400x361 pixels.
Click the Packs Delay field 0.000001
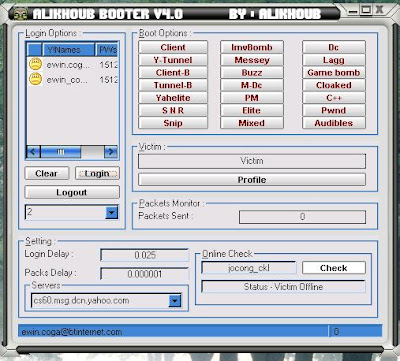pyautogui.click(x=145, y=274)
